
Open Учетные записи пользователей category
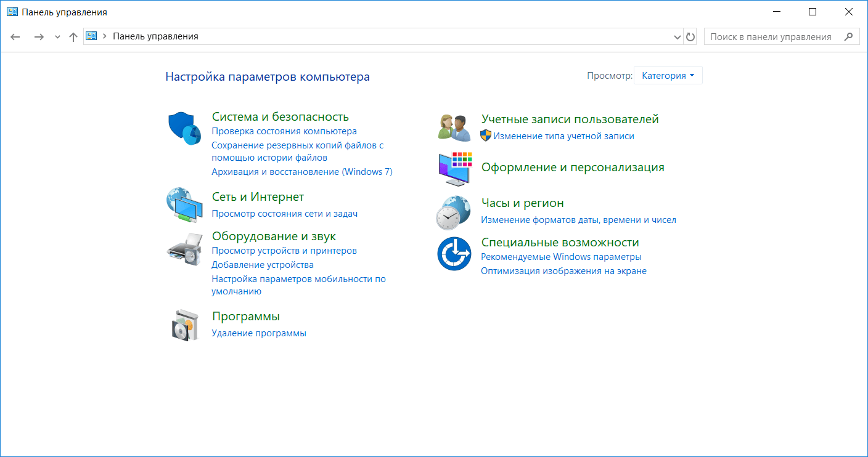point(570,119)
